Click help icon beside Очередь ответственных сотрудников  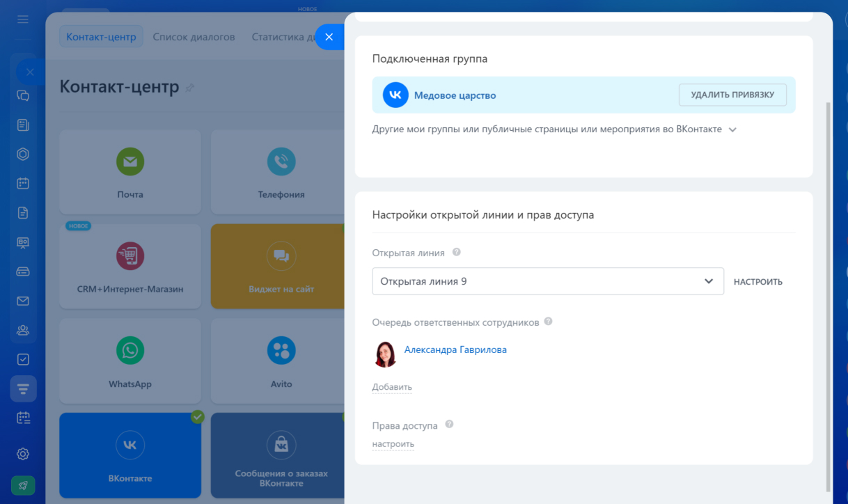(x=549, y=322)
